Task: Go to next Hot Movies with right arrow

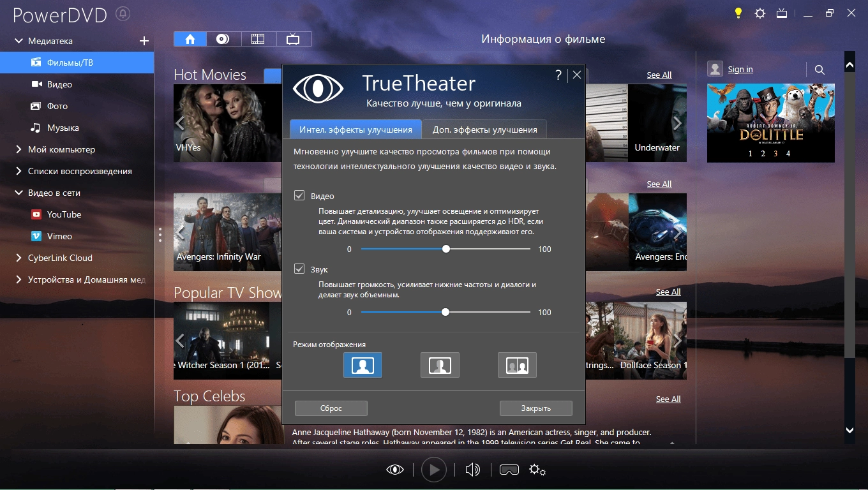Action: 677,123
